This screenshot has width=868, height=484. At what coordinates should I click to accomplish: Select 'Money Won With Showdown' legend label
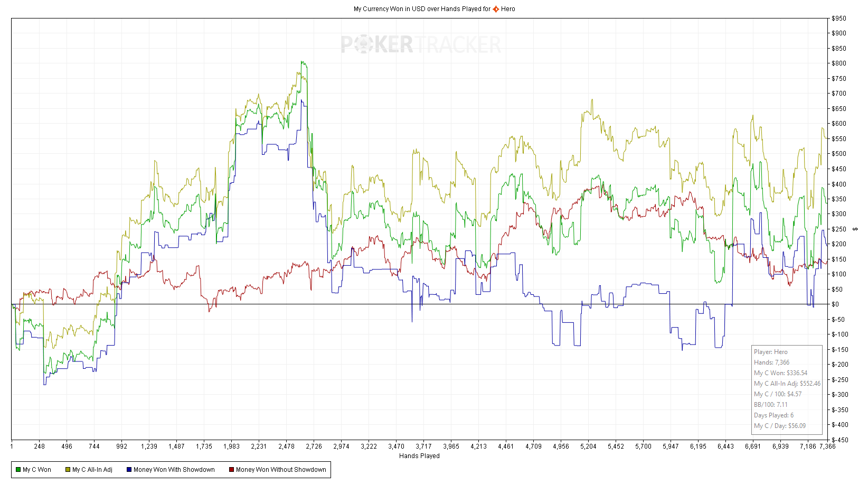click(174, 470)
